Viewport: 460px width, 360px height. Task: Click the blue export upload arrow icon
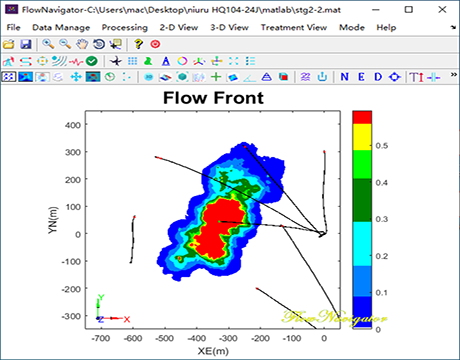point(322,77)
